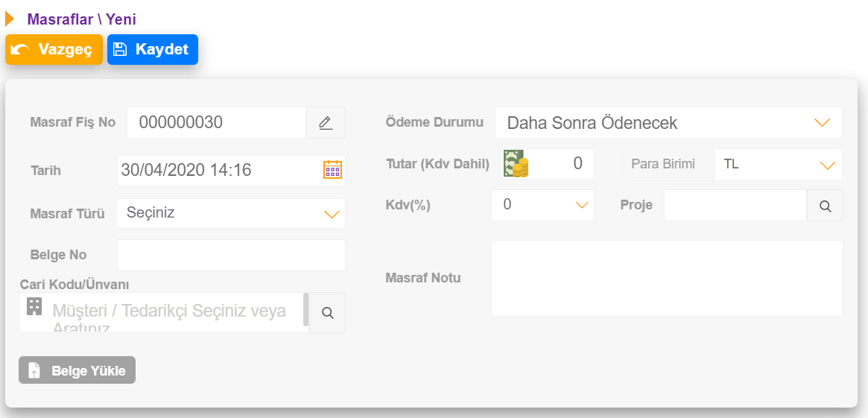This screenshot has height=418, width=868.
Task: Expand the Ödeme Durumu dropdown
Action: [669, 122]
